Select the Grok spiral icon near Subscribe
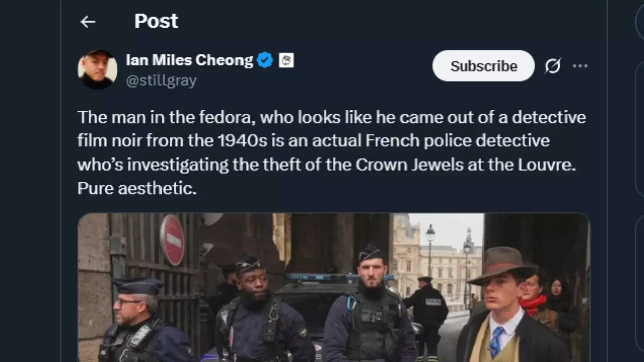The image size is (644, 362). [x=553, y=66]
